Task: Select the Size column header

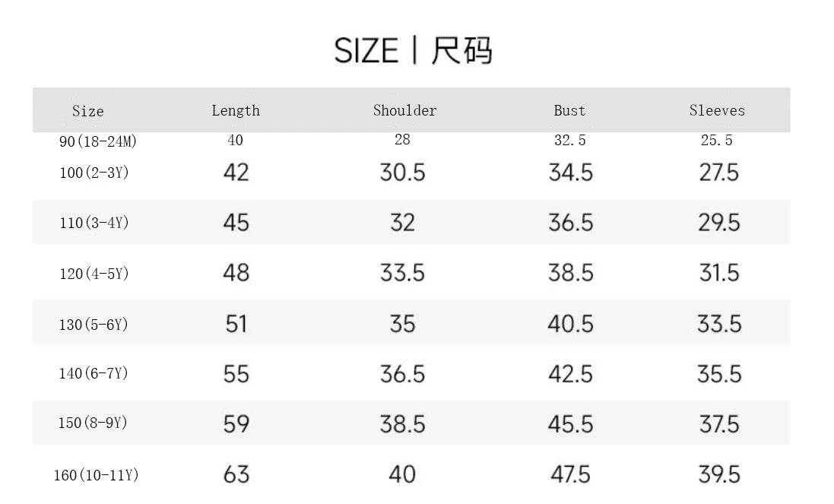Action: pos(87,111)
